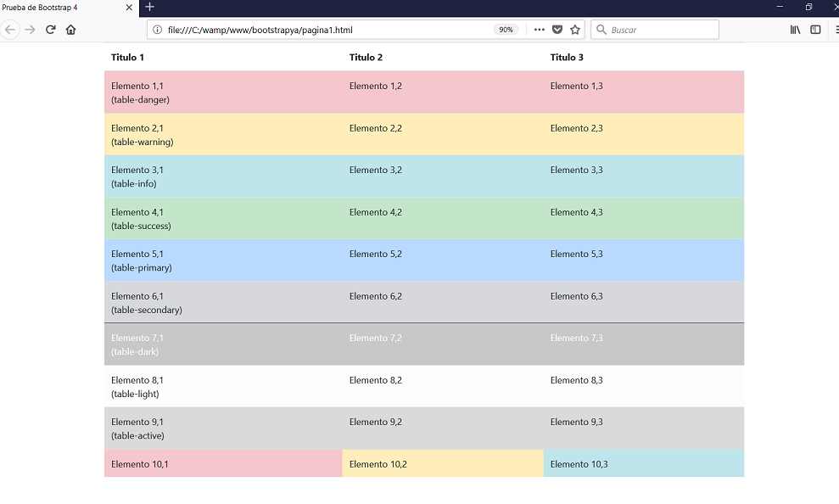Select the Elemento 9,2 cell

click(x=443, y=428)
